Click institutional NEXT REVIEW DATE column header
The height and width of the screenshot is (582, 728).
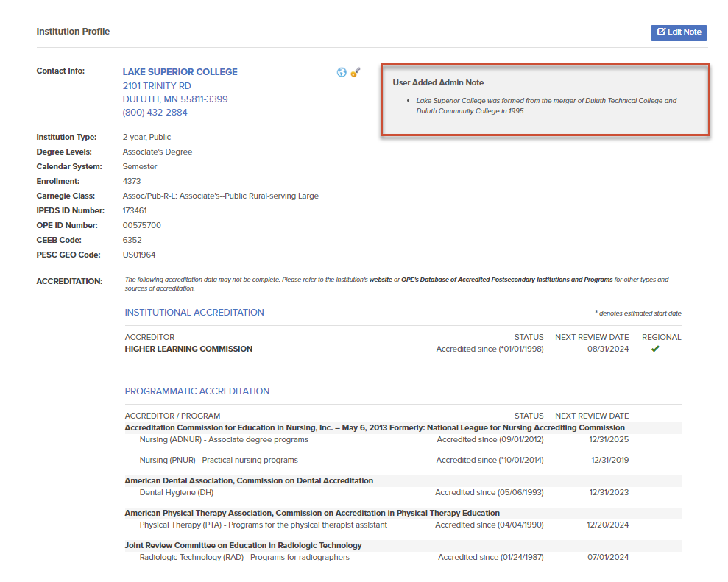click(x=592, y=338)
